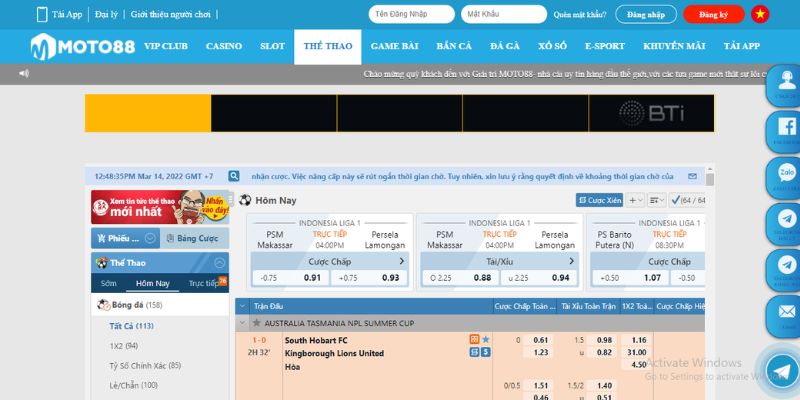Image resolution: width=800 pixels, height=400 pixels.
Task: Collapse the Australia Tasmania NPL Summer Cup league
Action: point(242,323)
